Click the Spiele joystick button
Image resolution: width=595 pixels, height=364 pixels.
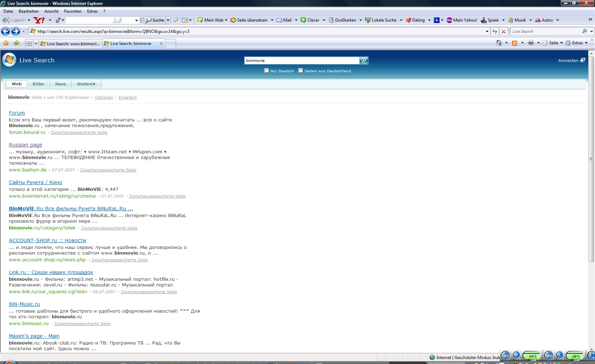pos(490,20)
